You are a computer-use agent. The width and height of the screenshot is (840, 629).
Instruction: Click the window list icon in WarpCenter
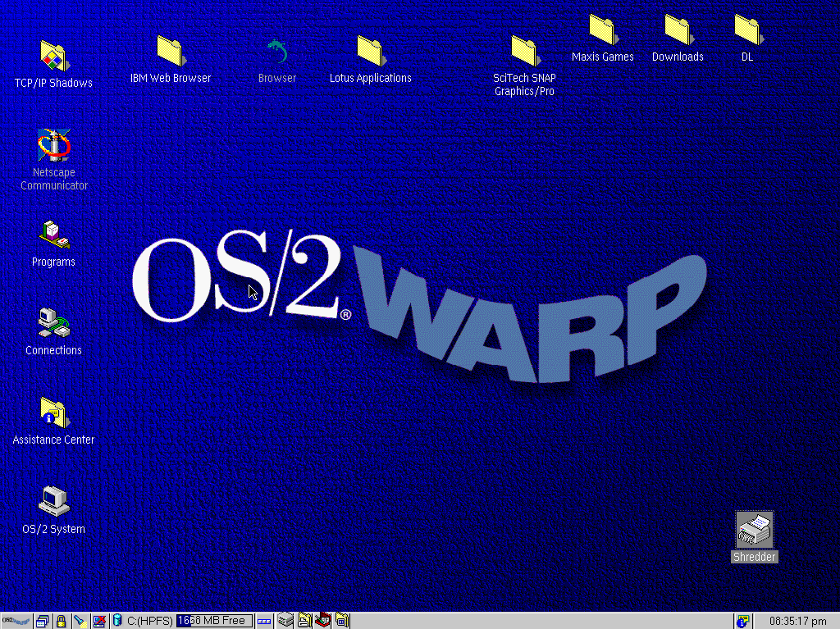43,621
